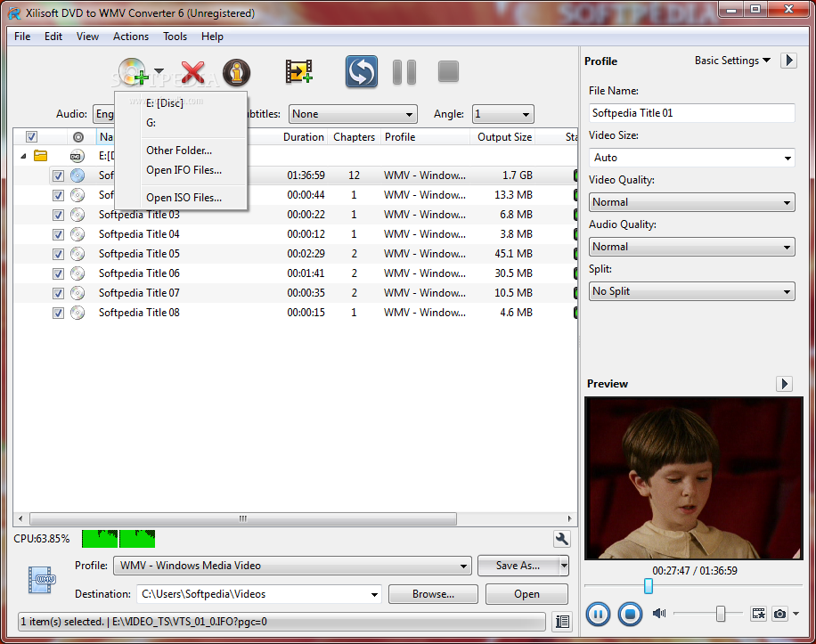Screen dimensions: 816x644
Task: Click the Open destination button
Action: pyautogui.click(x=526, y=594)
